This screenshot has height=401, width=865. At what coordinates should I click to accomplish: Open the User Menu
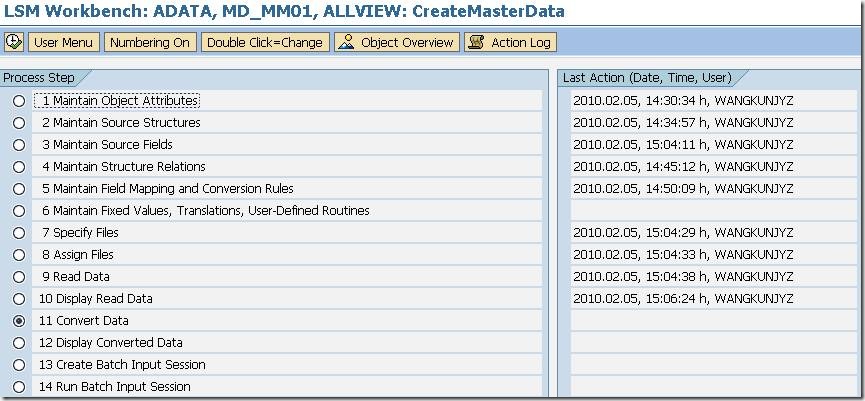[x=63, y=42]
